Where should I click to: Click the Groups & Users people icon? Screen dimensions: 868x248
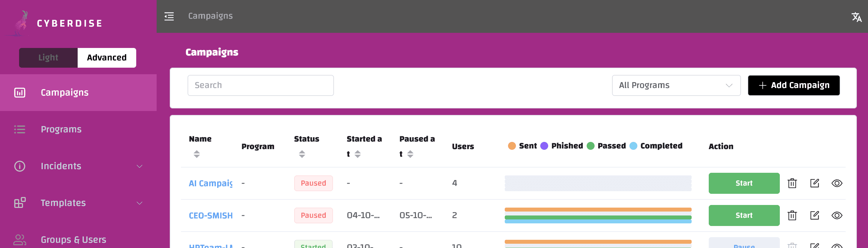pos(19,239)
